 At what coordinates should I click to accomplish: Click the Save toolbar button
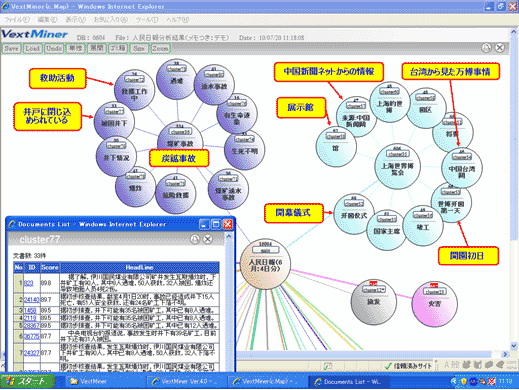pos(11,49)
